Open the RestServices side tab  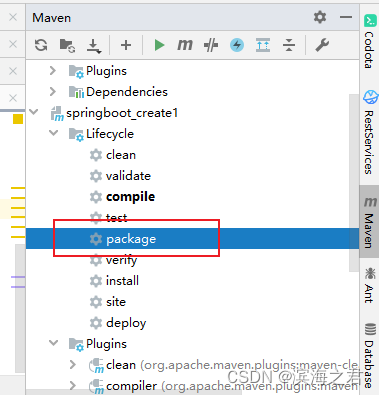tap(369, 132)
